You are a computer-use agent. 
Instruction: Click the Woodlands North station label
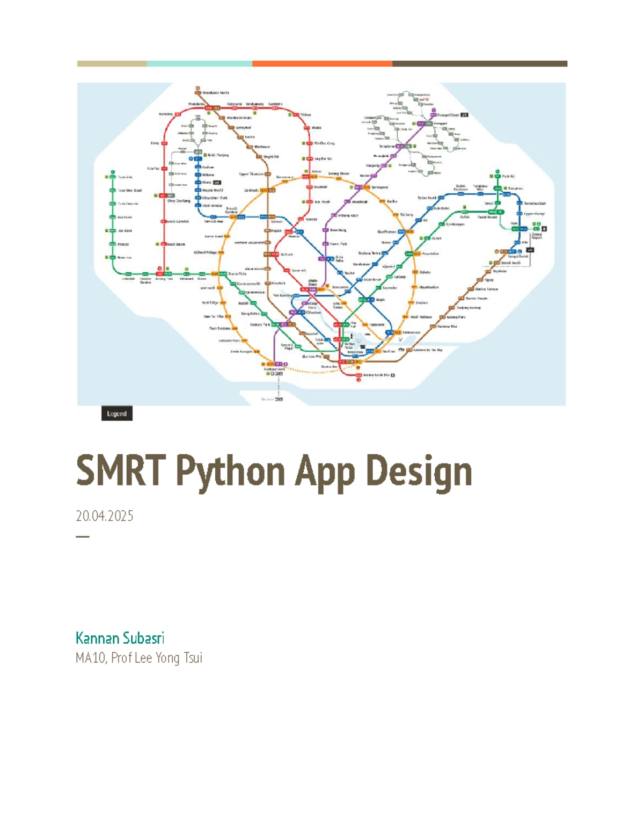coord(216,93)
